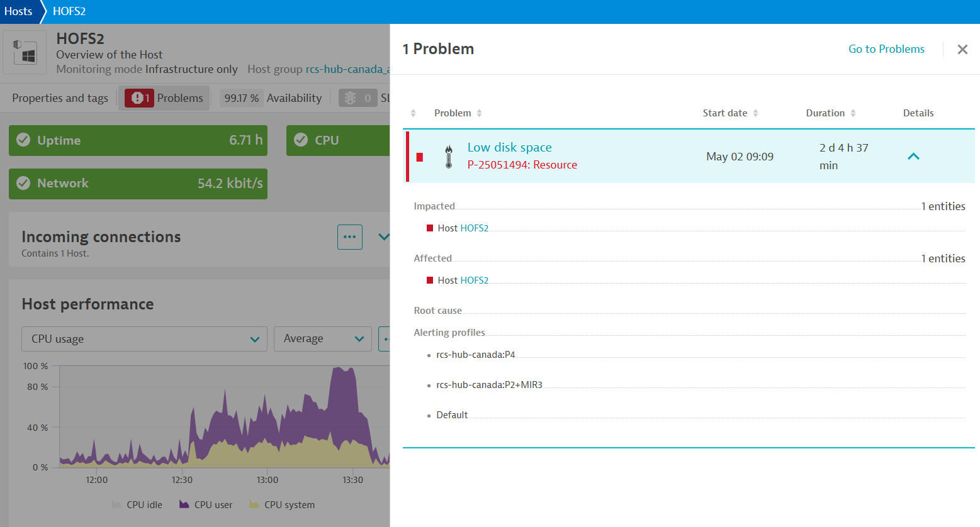The image size is (980, 527).
Task: Click the CPU usage chart area
Action: pos(225,416)
